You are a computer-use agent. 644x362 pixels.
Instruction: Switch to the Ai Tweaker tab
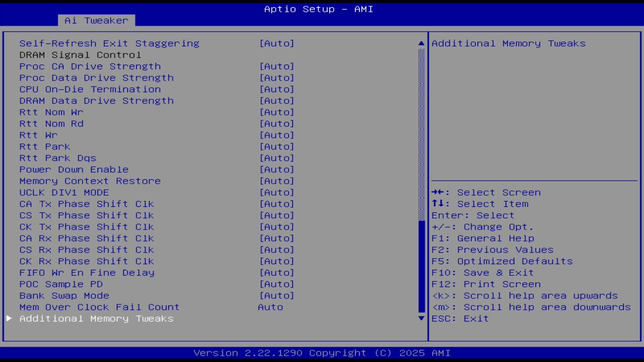coord(96,20)
